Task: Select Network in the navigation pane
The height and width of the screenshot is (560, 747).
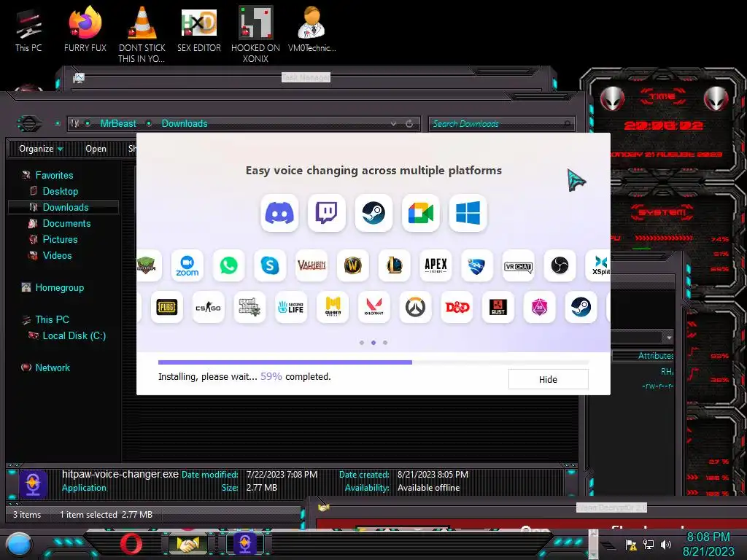Action: pyautogui.click(x=53, y=367)
